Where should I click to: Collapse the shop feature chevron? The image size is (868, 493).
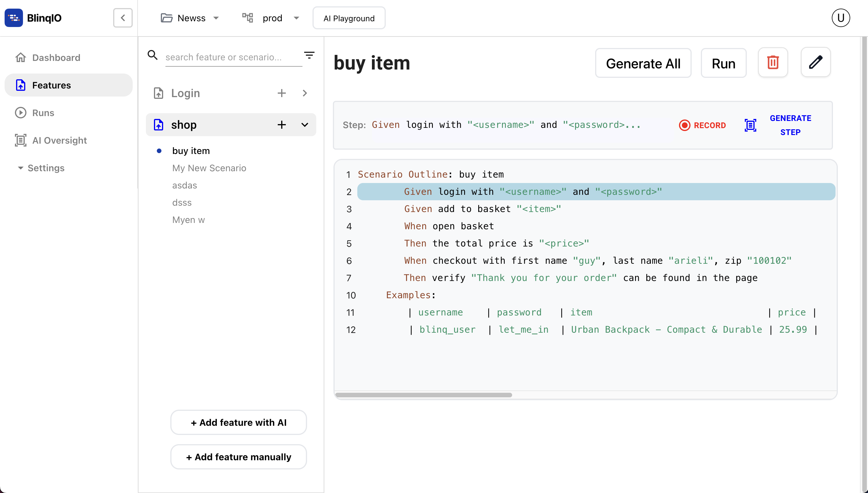304,125
